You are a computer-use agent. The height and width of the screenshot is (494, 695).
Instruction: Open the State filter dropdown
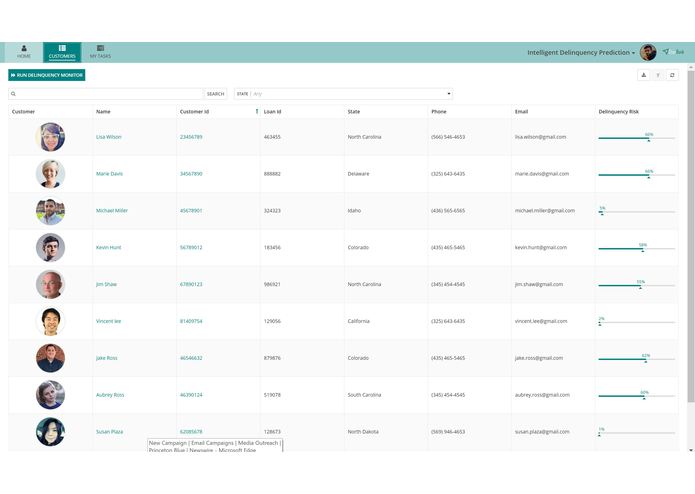(x=344, y=94)
